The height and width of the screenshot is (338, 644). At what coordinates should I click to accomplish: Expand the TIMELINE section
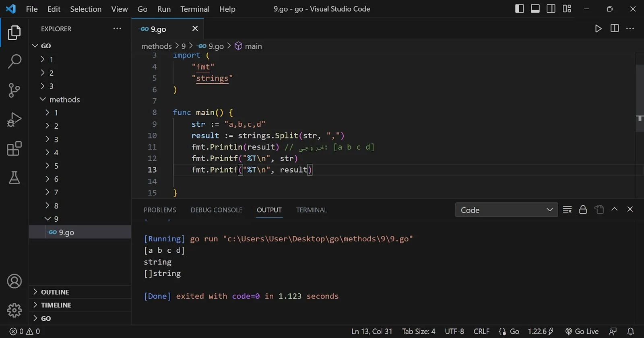pos(80,305)
